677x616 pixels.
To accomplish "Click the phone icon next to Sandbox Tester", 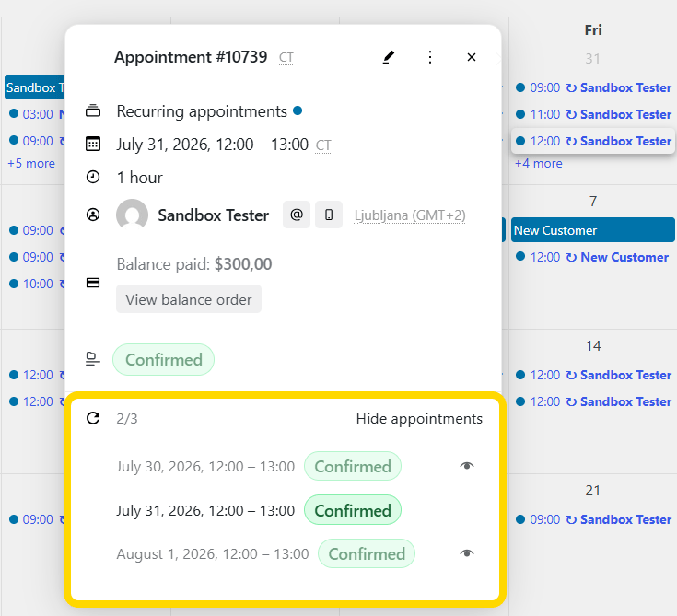I will click(329, 215).
